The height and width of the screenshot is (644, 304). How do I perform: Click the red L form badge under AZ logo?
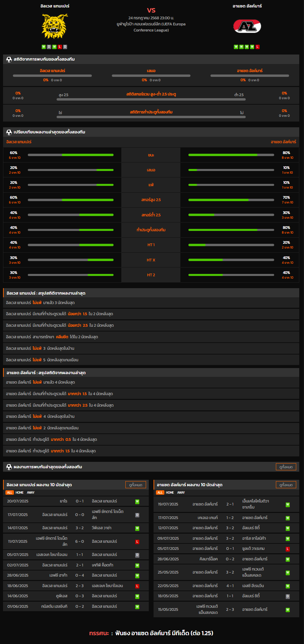point(258,47)
